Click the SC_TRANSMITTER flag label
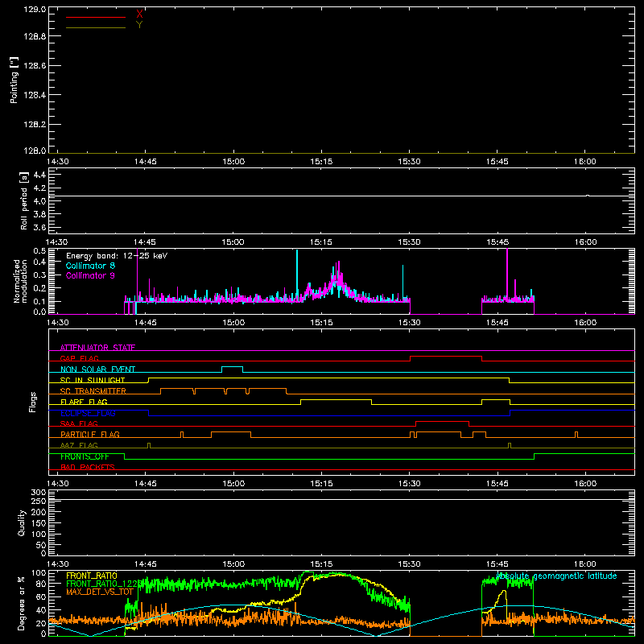 point(93,391)
